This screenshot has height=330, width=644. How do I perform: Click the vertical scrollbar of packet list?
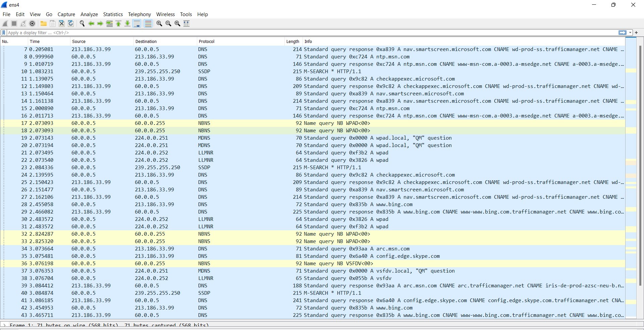point(640,168)
